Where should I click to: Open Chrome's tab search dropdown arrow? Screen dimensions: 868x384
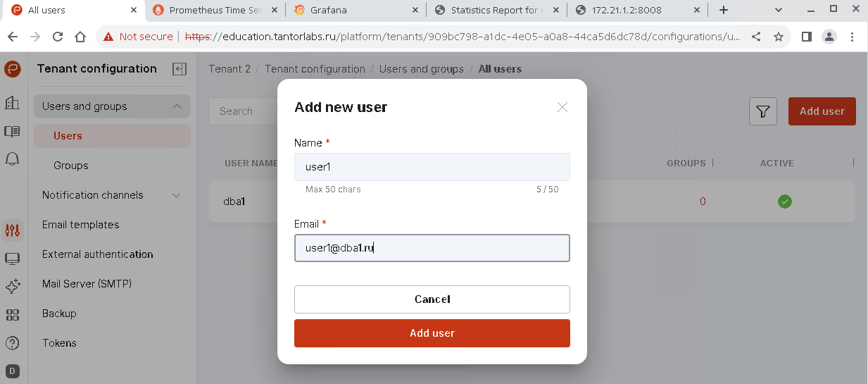[779, 10]
